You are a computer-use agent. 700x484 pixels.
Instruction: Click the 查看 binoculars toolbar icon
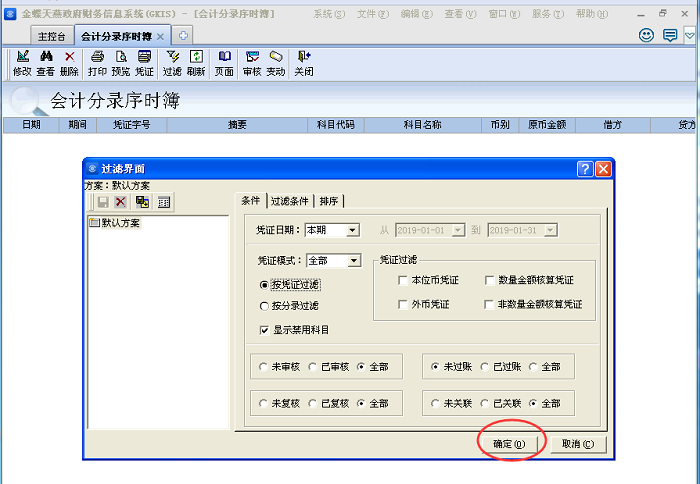45,63
